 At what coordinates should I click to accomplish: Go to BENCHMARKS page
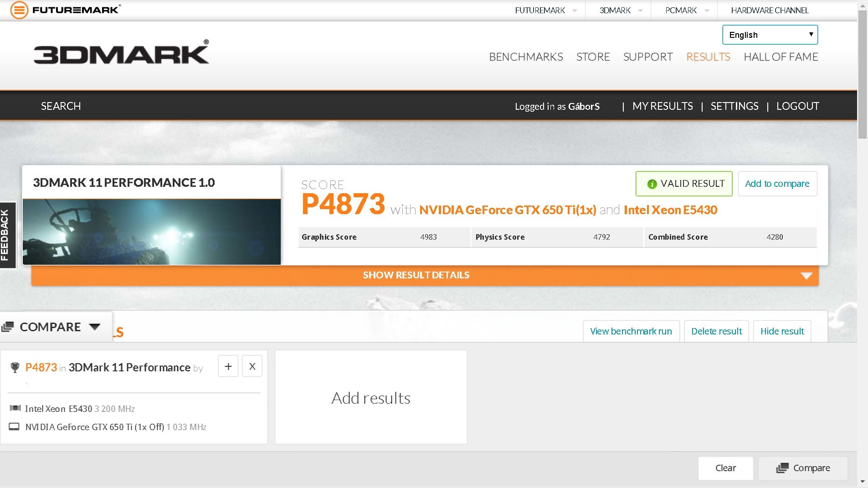[x=526, y=57]
